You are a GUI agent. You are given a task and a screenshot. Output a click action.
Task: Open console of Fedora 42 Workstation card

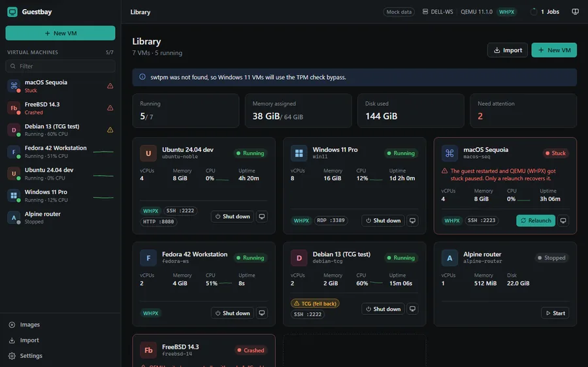pos(262,313)
